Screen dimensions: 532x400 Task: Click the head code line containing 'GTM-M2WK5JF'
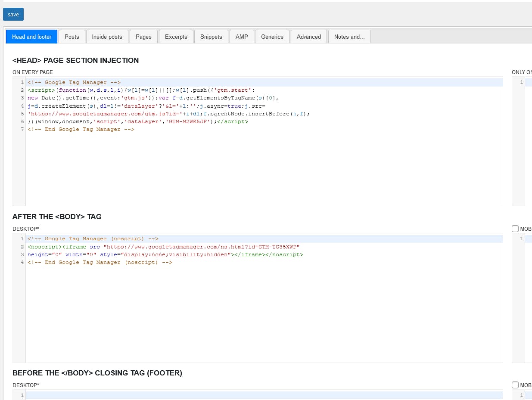tap(138, 121)
